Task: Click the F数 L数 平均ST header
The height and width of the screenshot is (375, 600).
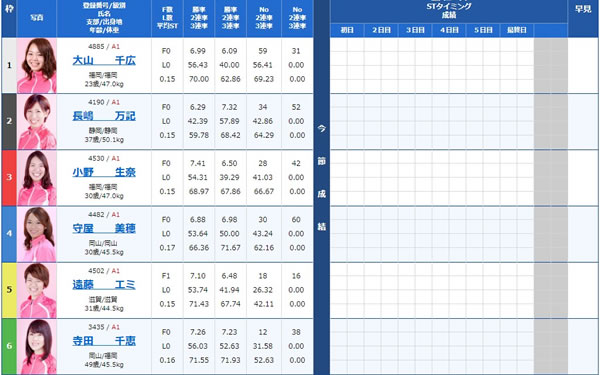Action: click(167, 18)
